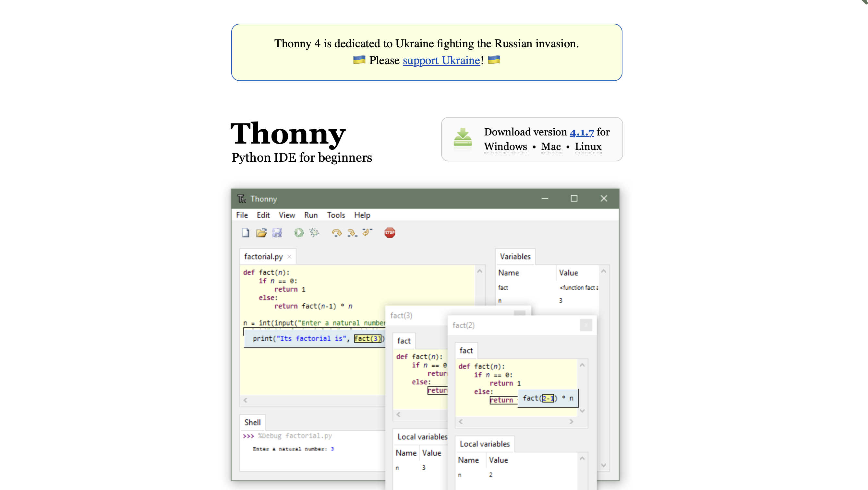Click the Step over arrow icon
The image size is (868, 490).
click(336, 233)
